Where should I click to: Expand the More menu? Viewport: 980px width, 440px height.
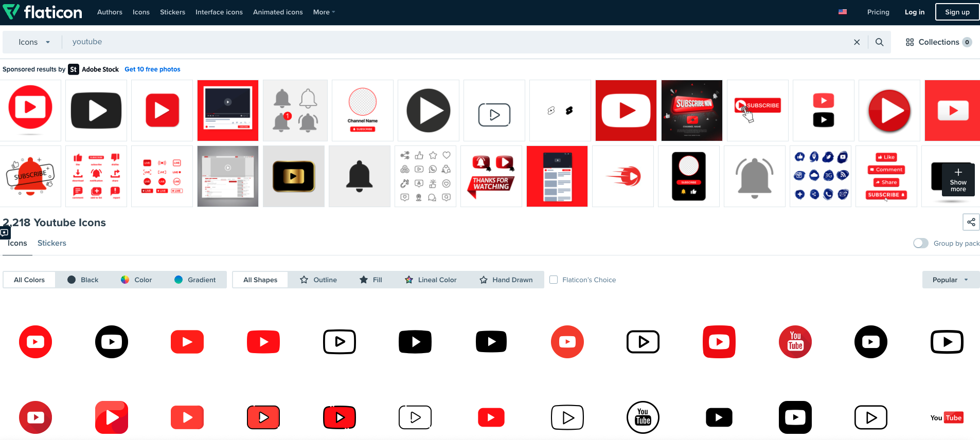[324, 12]
